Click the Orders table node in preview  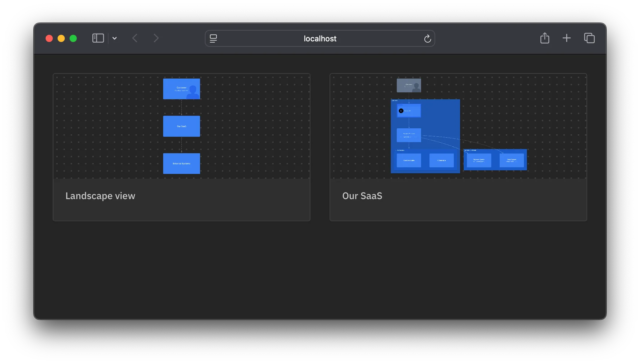click(441, 160)
